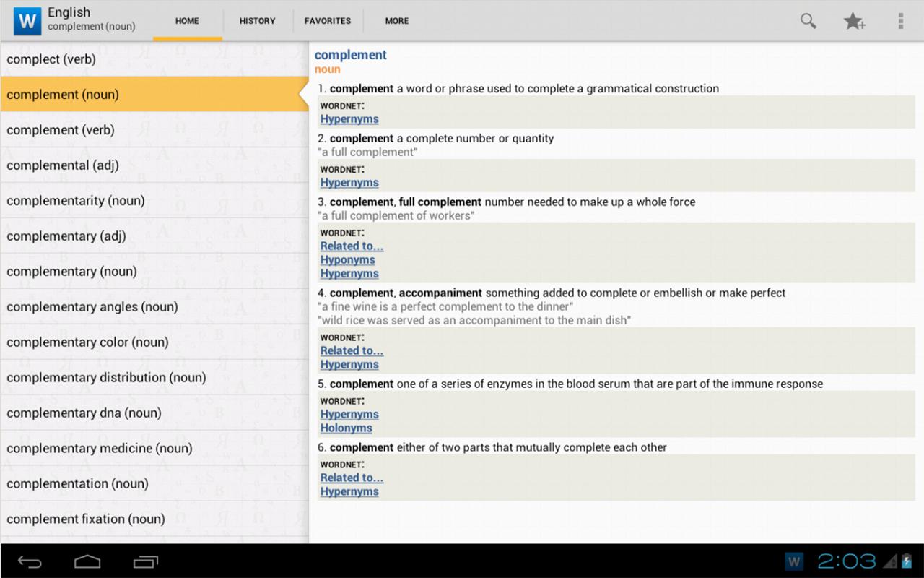Add complement to favorites via star icon

855,21
